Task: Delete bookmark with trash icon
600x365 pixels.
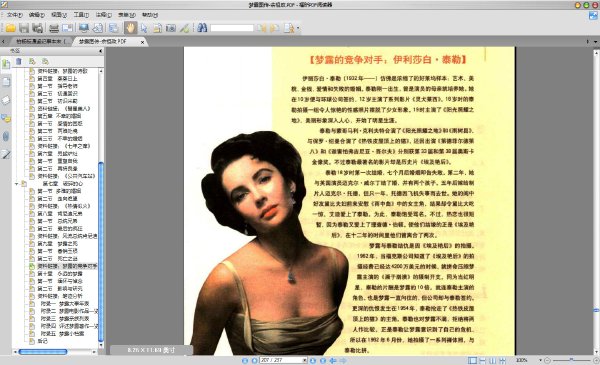Action: (x=19, y=61)
